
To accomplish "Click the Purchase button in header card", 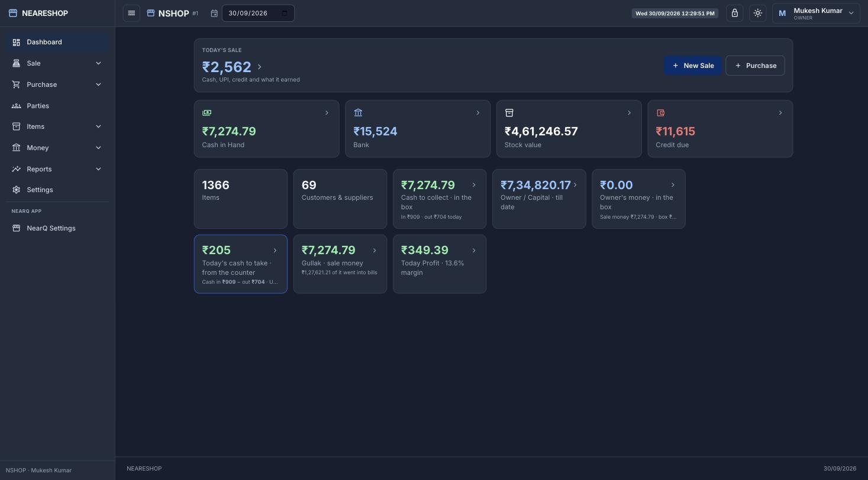I will (755, 66).
